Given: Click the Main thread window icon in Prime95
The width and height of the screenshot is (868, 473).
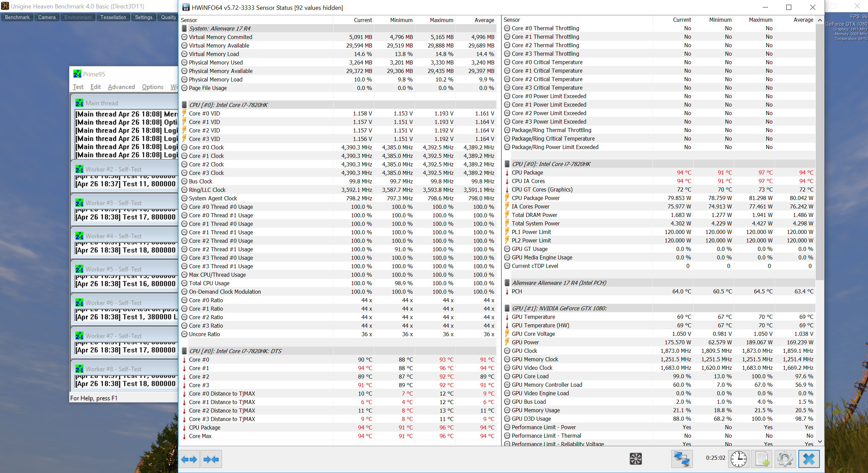Looking at the screenshot, I should click(x=79, y=103).
